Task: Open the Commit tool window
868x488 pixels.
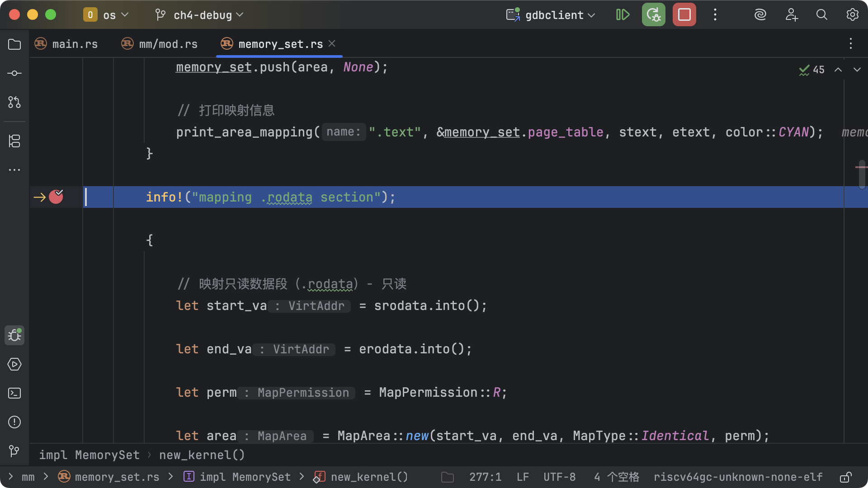Action: tap(14, 73)
